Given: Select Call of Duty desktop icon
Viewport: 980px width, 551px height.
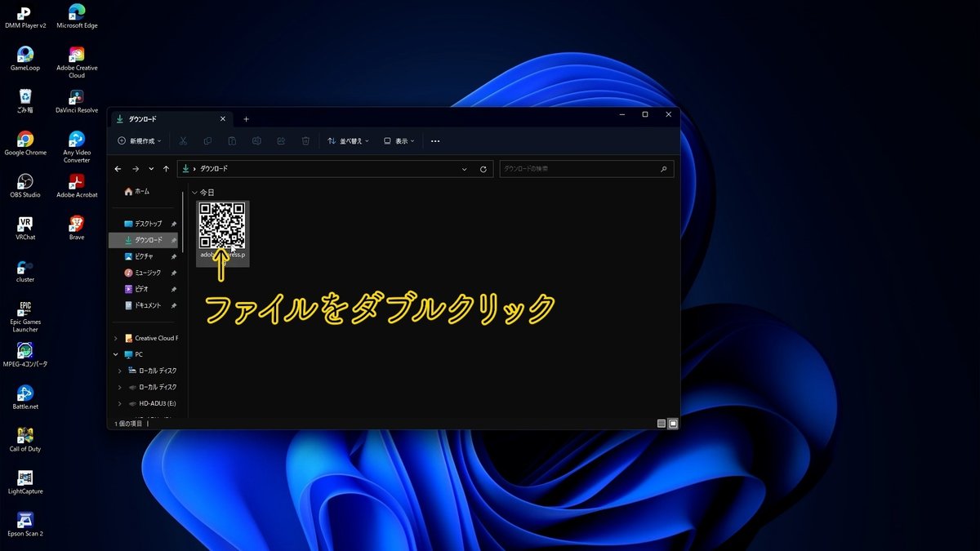Looking at the screenshot, I should pyautogui.click(x=25, y=440).
